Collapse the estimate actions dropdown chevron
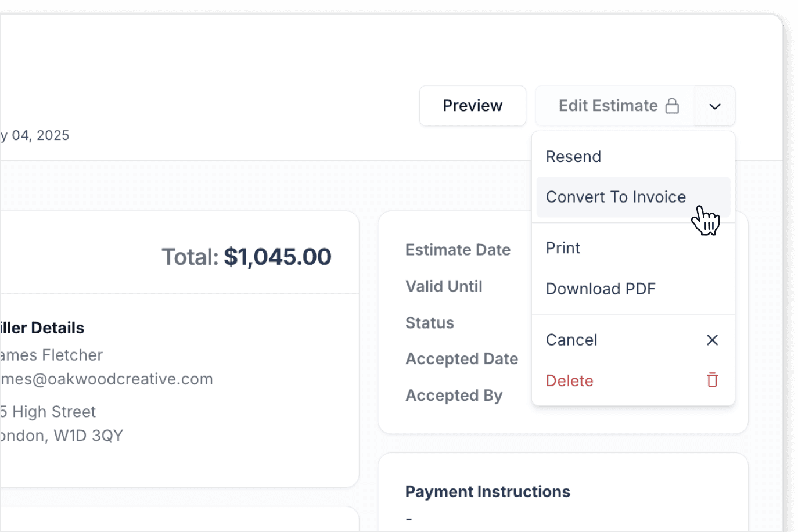The image size is (798, 532). click(715, 106)
